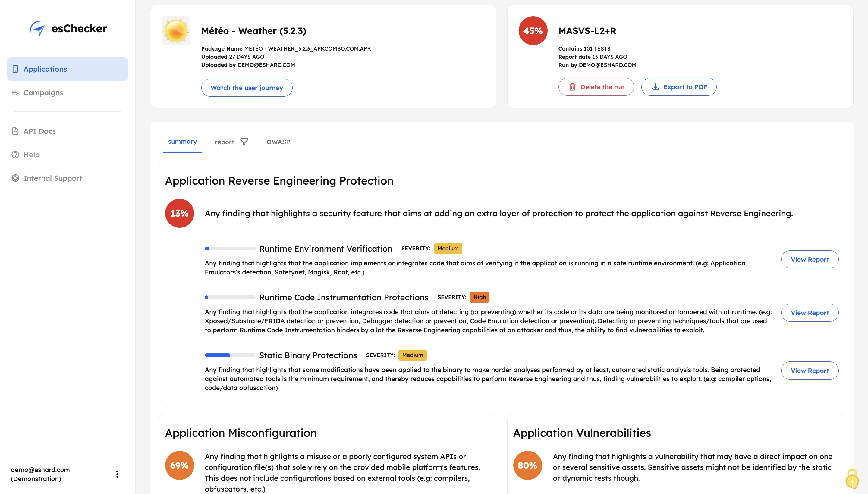Select the summary tab
868x494 pixels.
click(x=182, y=142)
